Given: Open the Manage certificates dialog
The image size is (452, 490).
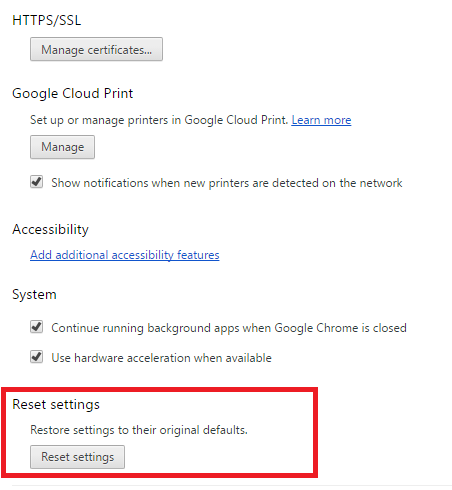Looking at the screenshot, I should 96,49.
